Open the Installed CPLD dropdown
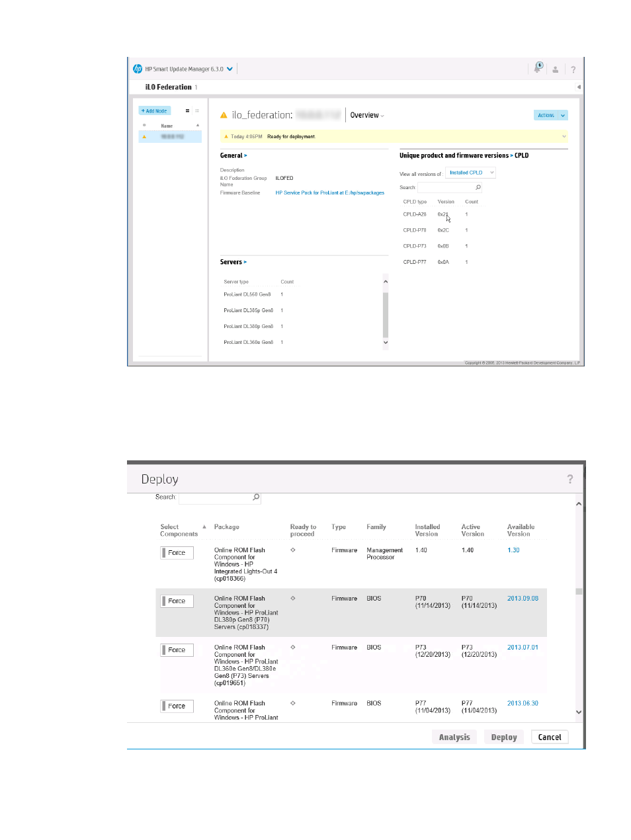The width and height of the screenshot is (631, 840). [470, 173]
